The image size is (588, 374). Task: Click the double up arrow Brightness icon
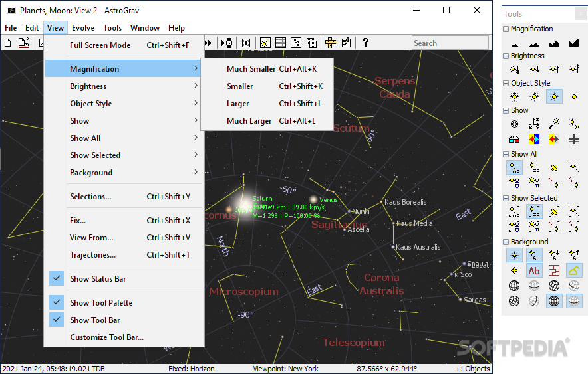click(x=574, y=69)
